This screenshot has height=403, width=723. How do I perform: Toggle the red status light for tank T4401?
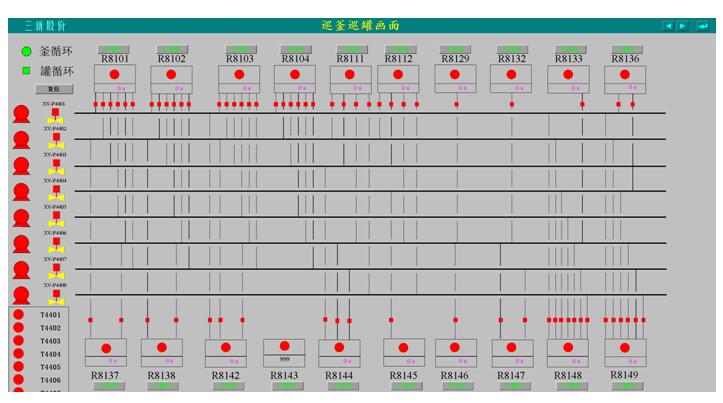18,314
